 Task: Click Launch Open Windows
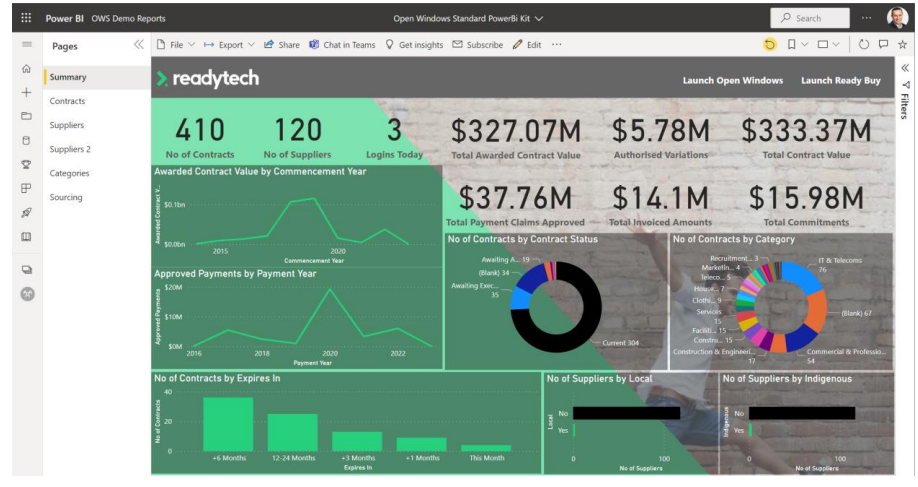coord(732,81)
